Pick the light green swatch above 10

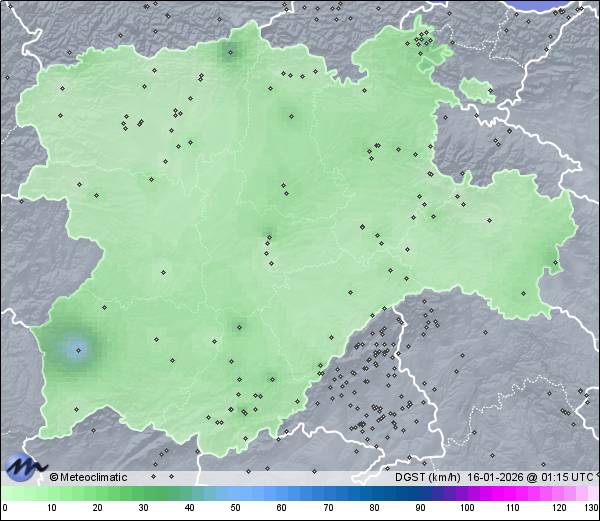pyautogui.click(x=51, y=494)
